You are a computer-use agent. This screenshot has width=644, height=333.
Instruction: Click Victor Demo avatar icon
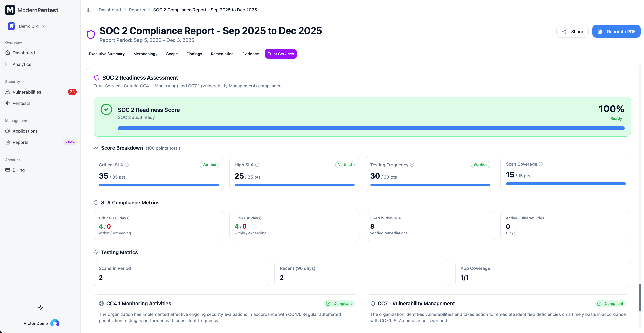[55, 323]
